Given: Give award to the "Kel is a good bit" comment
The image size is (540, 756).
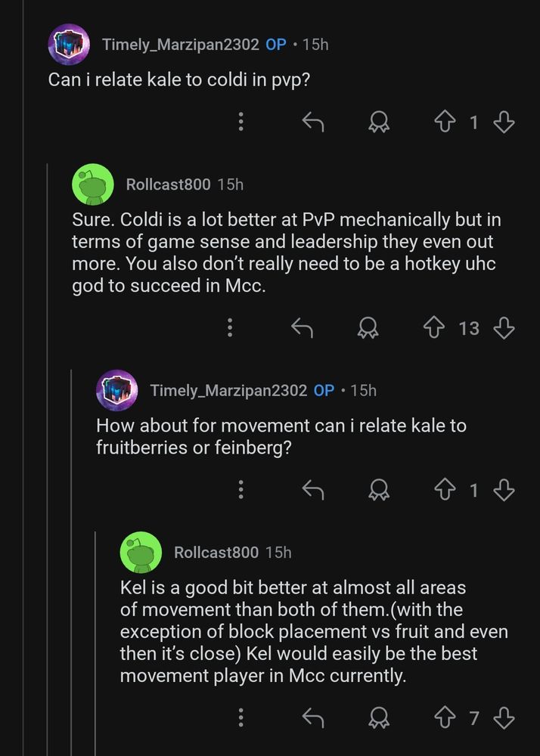Looking at the screenshot, I should coord(377,717).
